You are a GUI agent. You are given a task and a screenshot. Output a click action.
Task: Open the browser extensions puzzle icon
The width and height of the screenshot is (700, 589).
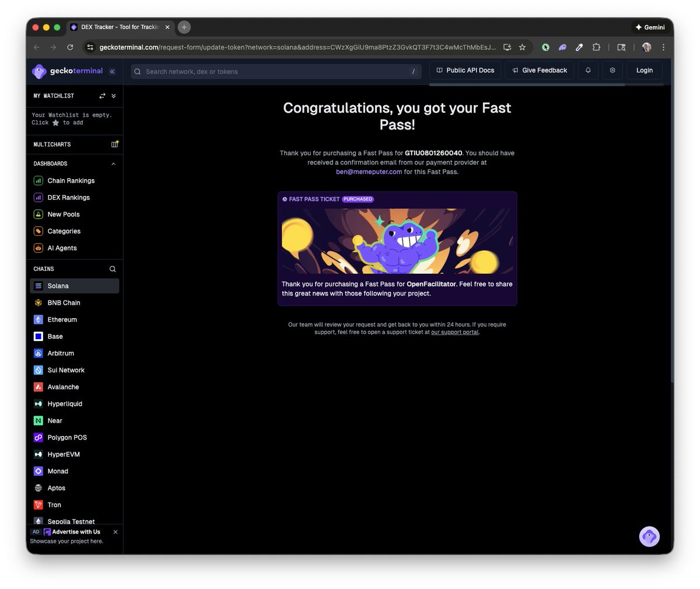coord(596,47)
